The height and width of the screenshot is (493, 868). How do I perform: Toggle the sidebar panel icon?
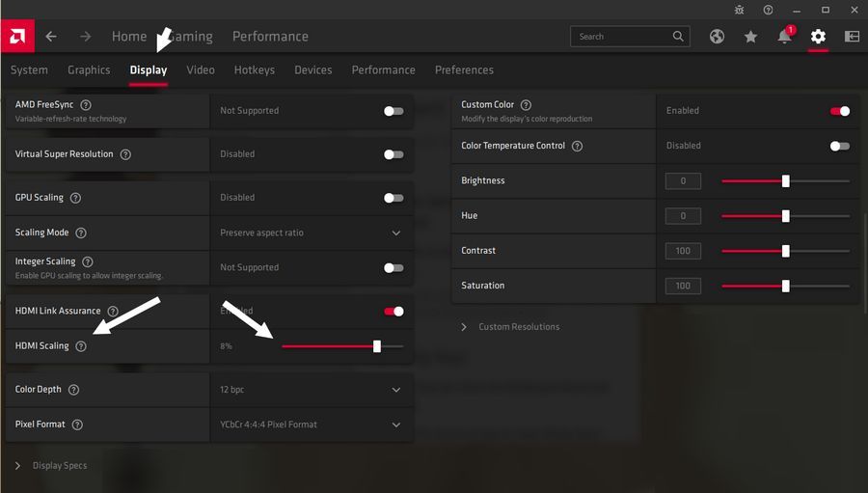pos(852,37)
